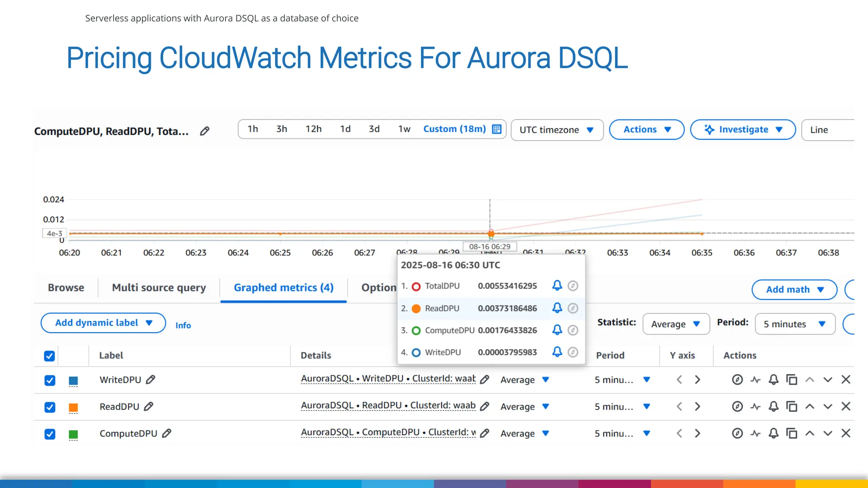Screen dimensions: 868x488
Task: Toggle the select-all metrics checkbox
Action: 50,356
